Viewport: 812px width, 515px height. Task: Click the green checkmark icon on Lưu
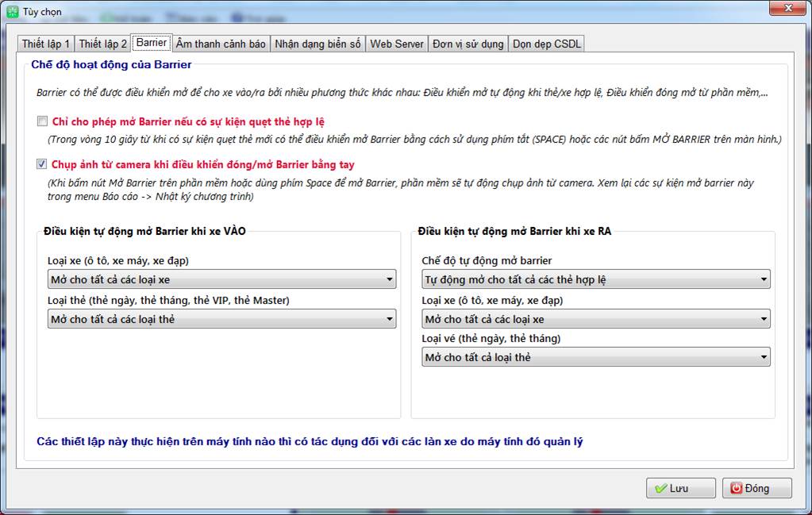pos(660,488)
